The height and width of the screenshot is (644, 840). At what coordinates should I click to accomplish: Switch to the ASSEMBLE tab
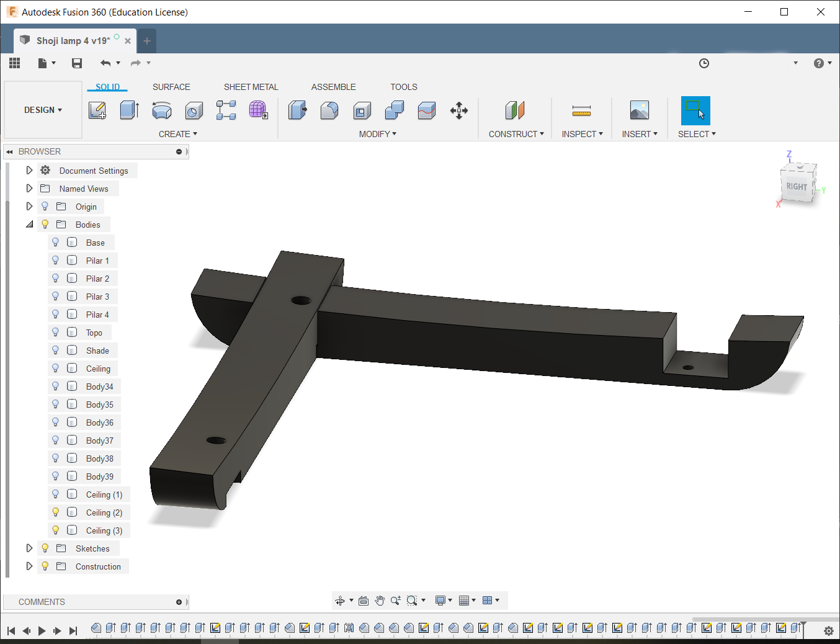click(334, 87)
